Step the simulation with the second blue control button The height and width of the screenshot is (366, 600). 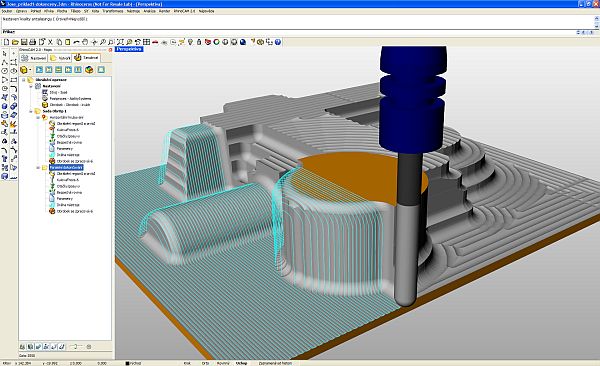coord(49,70)
